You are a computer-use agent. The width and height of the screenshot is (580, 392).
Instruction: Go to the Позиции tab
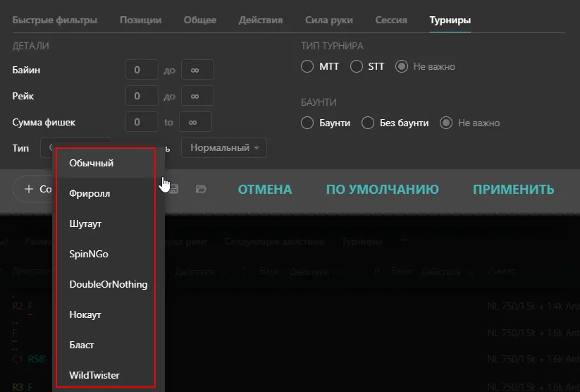click(x=140, y=20)
